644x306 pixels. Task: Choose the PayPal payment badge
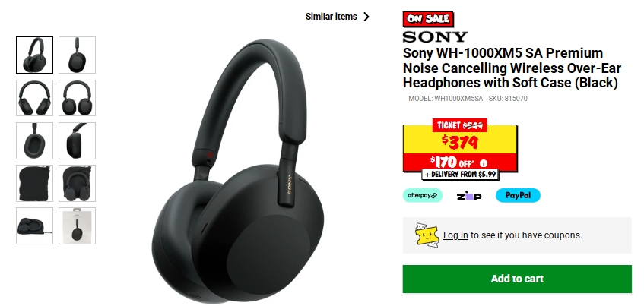click(518, 195)
